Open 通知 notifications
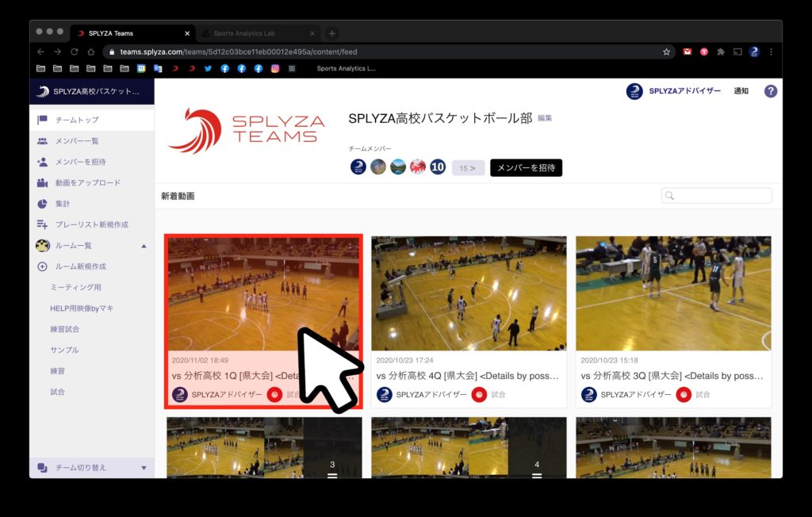The image size is (812, 517). click(741, 90)
